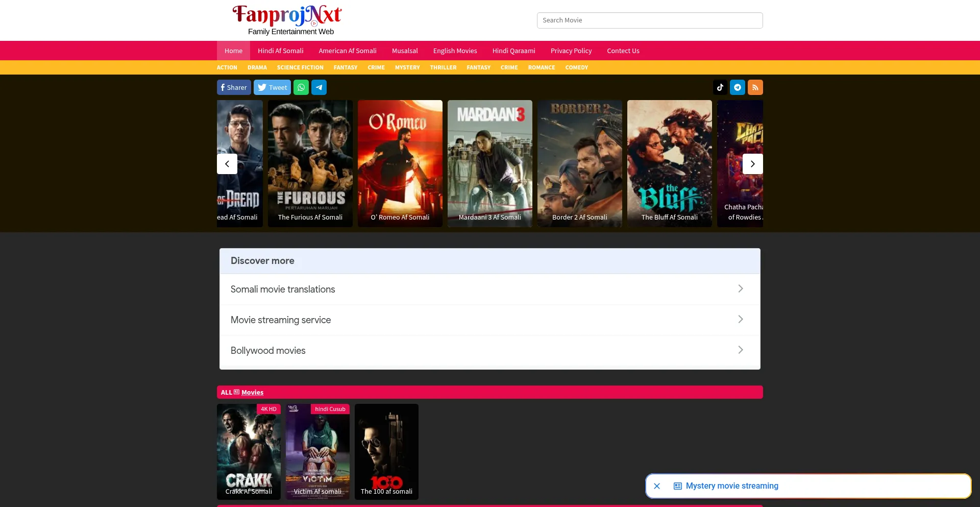Share on Facebook with the Sharer button
Image resolution: width=980 pixels, height=507 pixels.
point(234,87)
